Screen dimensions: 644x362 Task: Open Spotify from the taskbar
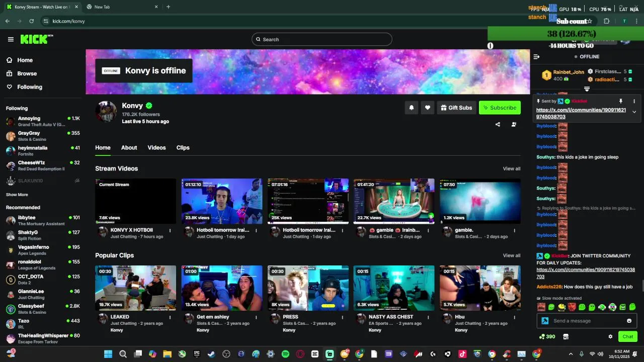click(x=285, y=354)
